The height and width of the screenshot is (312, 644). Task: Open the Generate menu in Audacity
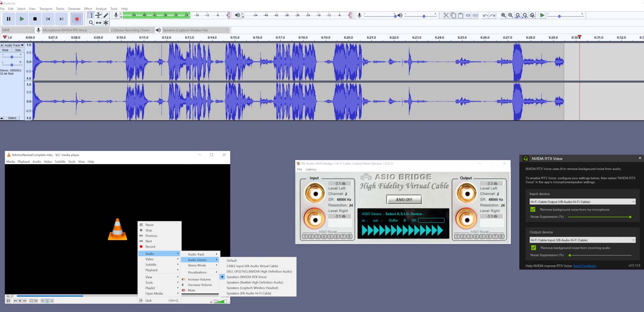pyautogui.click(x=74, y=9)
